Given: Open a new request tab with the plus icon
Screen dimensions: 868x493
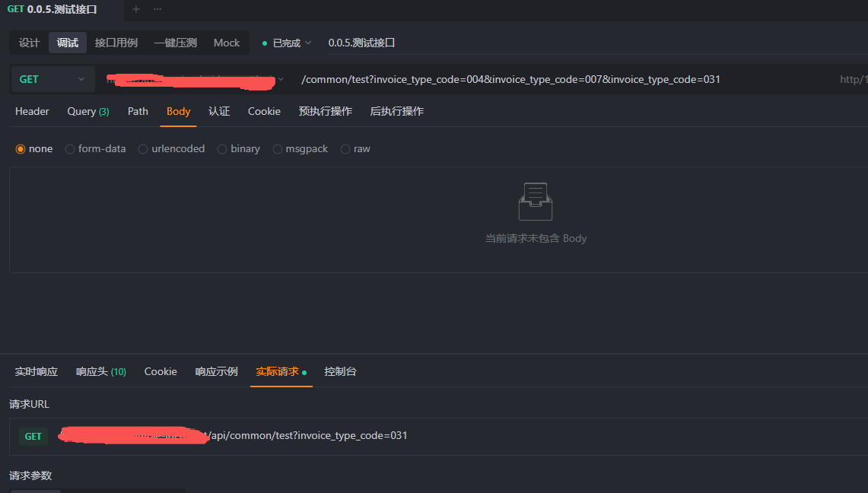Looking at the screenshot, I should [x=135, y=11].
